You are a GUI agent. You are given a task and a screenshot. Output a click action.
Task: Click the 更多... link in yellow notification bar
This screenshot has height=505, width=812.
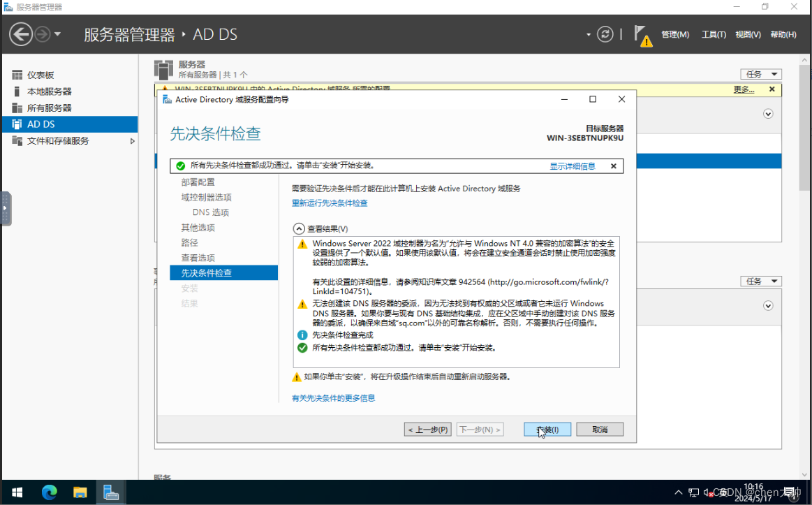[744, 89]
